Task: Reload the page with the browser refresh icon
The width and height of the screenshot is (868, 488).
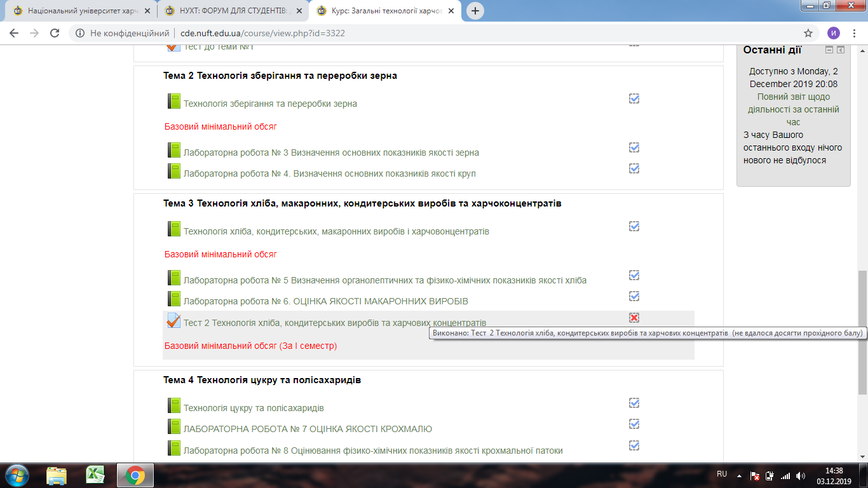Action: point(55,33)
